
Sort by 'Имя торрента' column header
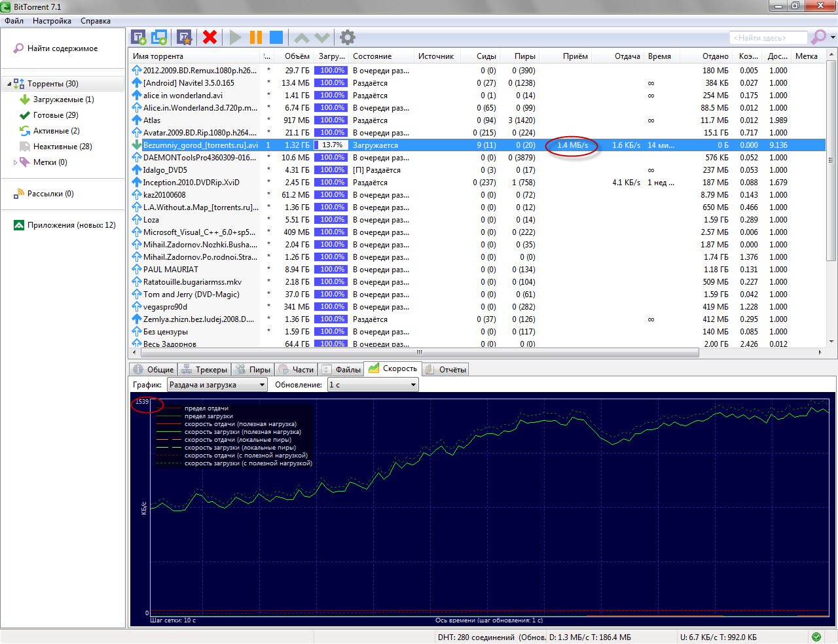[195, 56]
